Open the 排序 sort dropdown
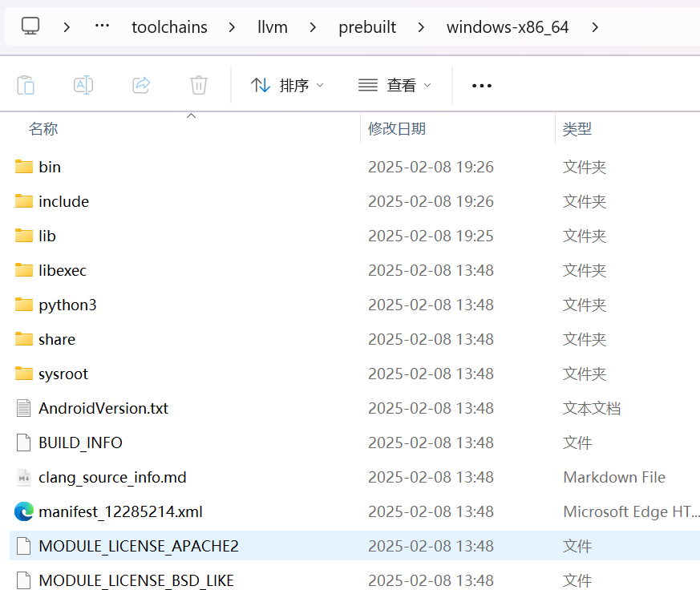 pyautogui.click(x=287, y=84)
